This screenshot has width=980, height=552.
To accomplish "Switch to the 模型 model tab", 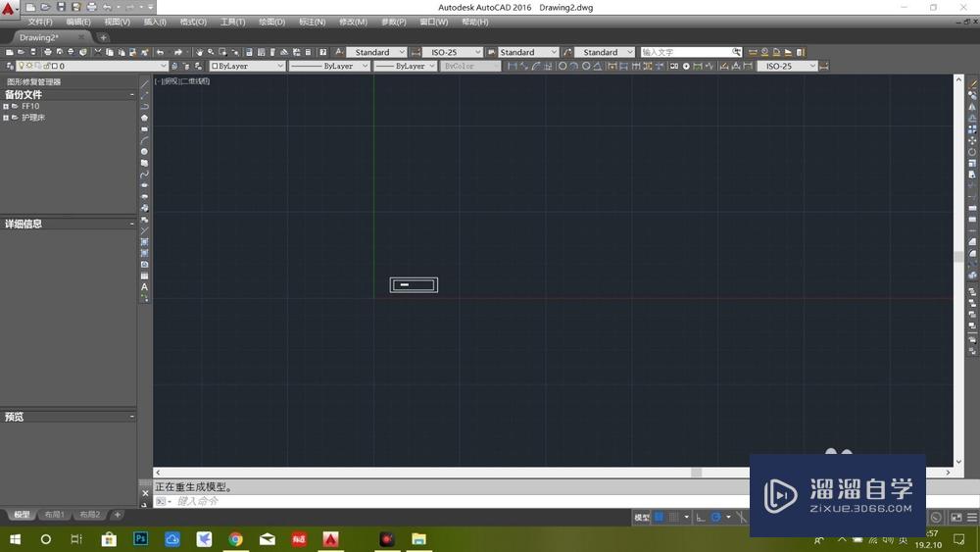I will coord(22,515).
